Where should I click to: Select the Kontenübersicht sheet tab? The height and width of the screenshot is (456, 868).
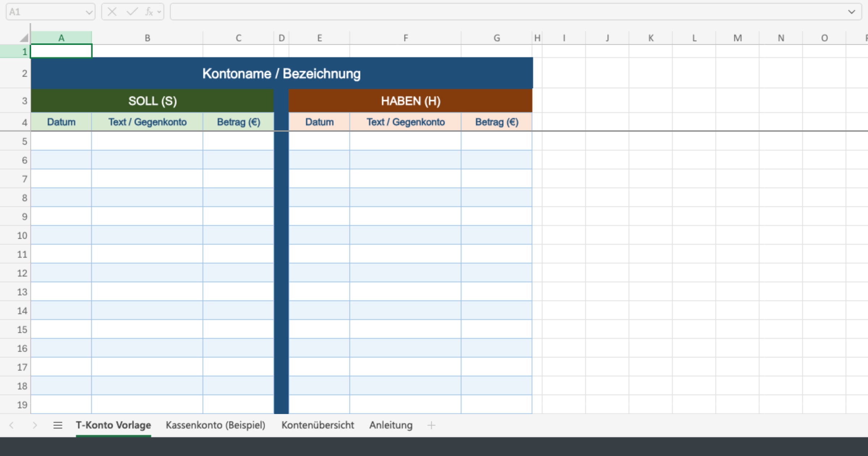click(318, 425)
